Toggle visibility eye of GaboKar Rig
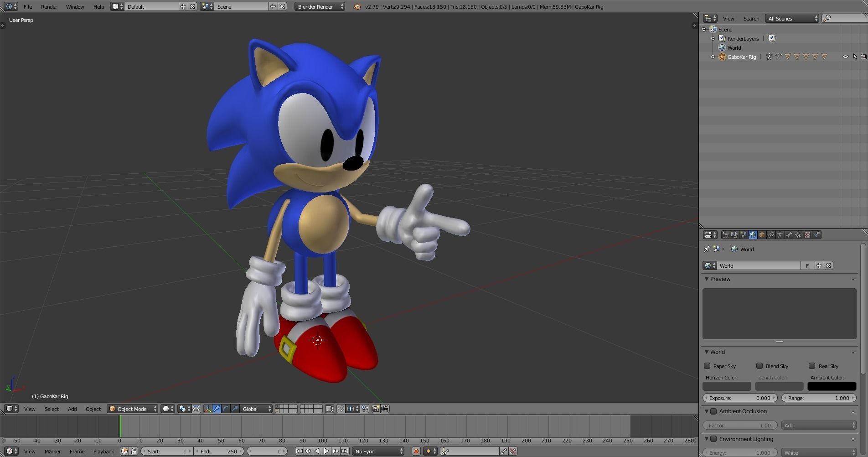The image size is (868, 457). [846, 57]
